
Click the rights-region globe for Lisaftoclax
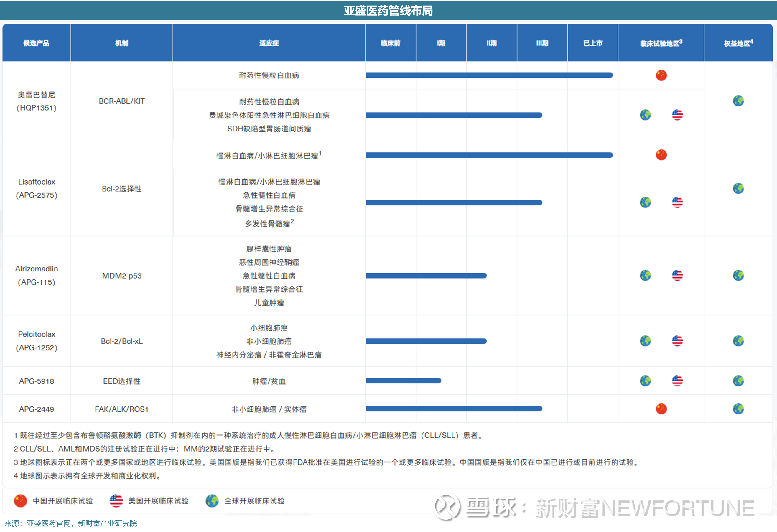point(738,188)
